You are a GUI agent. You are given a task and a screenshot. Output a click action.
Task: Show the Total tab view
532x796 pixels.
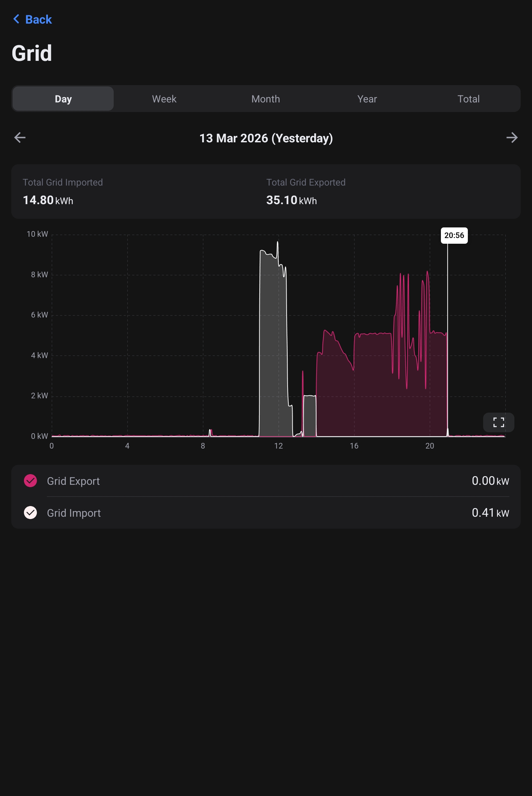pos(468,99)
